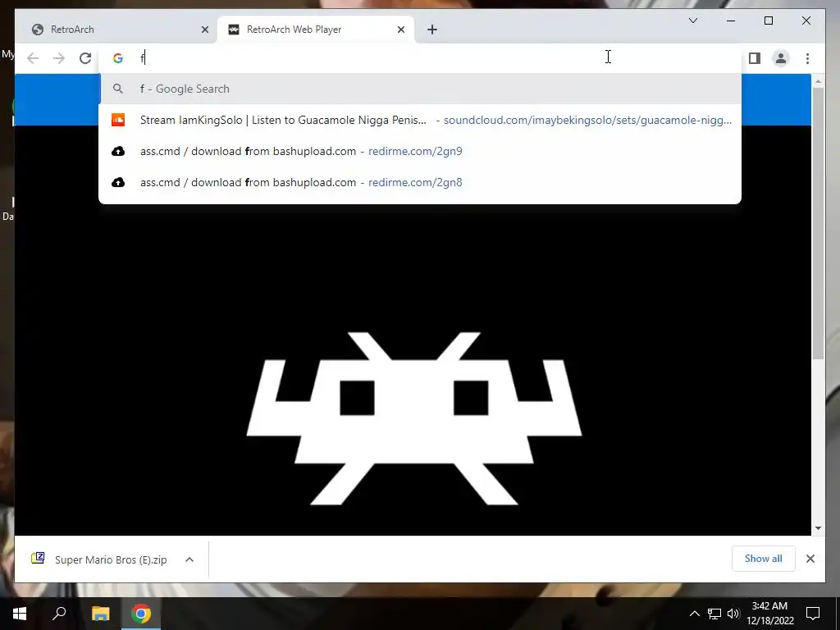Click the scrollbar up arrow
Viewport: 840px width, 630px height.
(x=818, y=81)
